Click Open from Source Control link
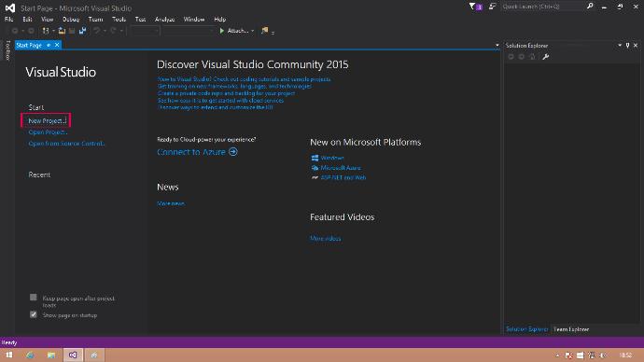This screenshot has width=644, height=362. tap(66, 144)
